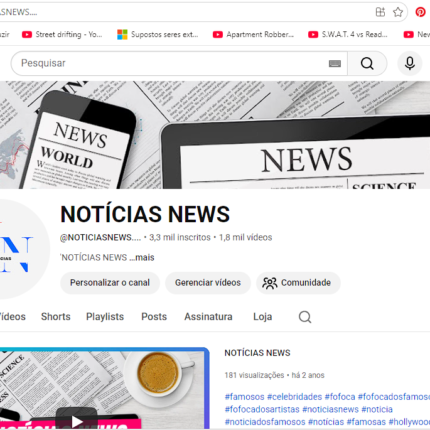Viewport: 430px width, 430px height.
Task: Click the #famosas hashtag
Action: pyautogui.click(x=366, y=422)
